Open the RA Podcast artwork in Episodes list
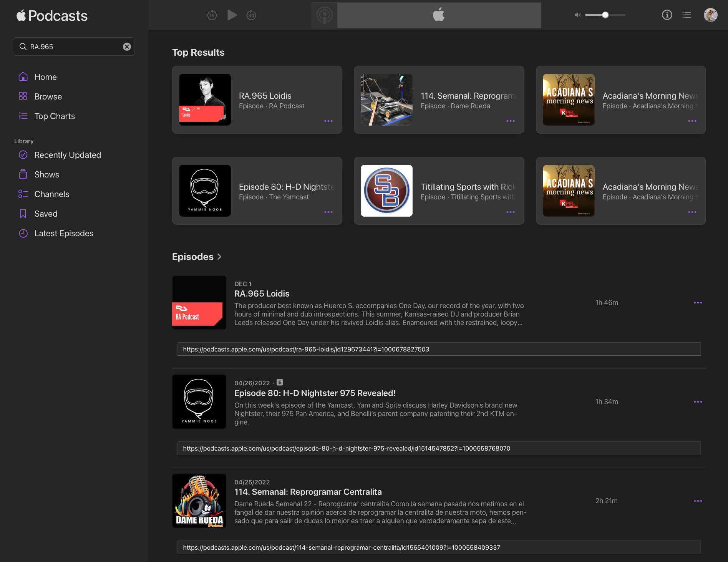728x562 pixels. 199,302
